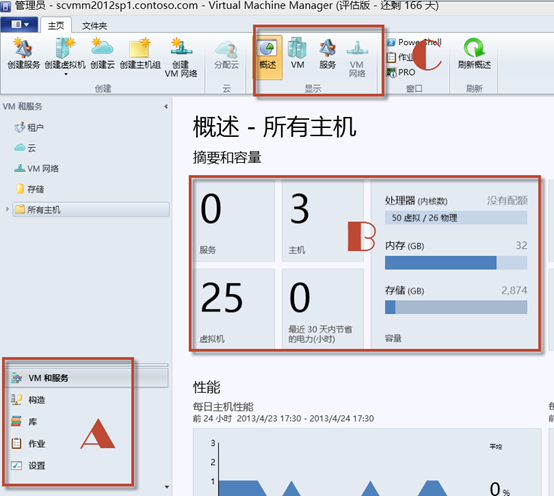Select the 租户 tree item
Viewport: 554px width, 496px height.
pos(29,127)
